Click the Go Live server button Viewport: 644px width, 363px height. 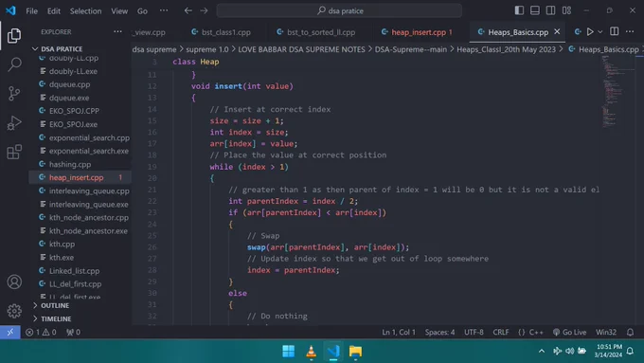point(569,332)
